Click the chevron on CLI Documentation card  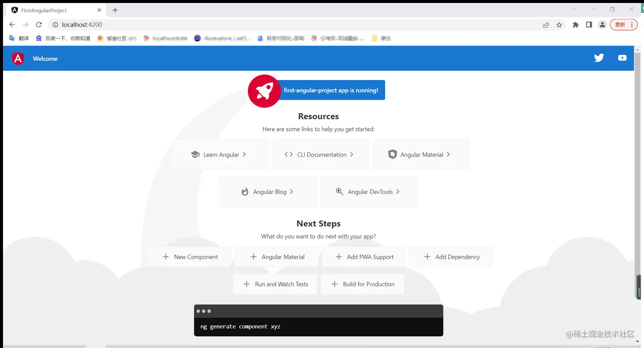point(351,154)
